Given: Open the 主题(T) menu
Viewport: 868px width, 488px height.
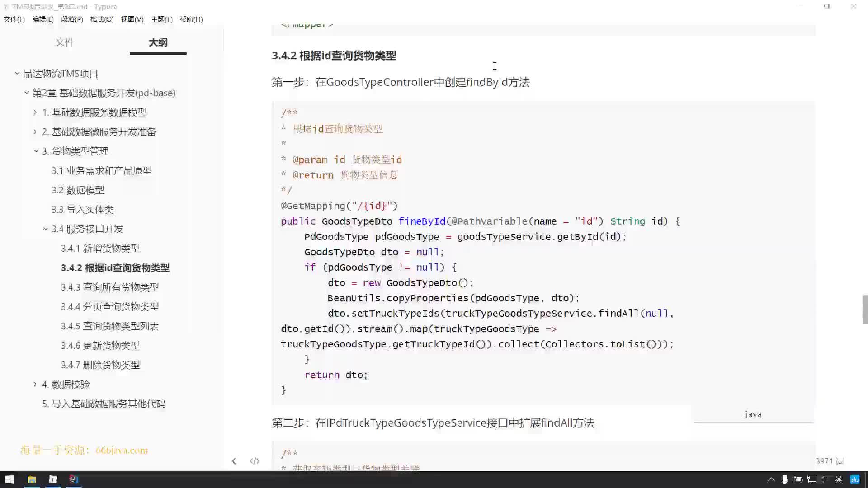Looking at the screenshot, I should tap(161, 19).
